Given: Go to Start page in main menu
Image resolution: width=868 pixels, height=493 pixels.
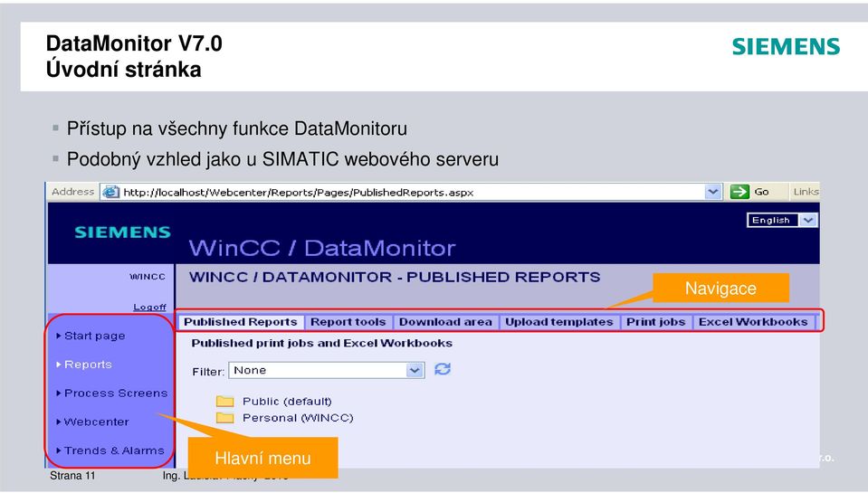Looking at the screenshot, I should [94, 336].
